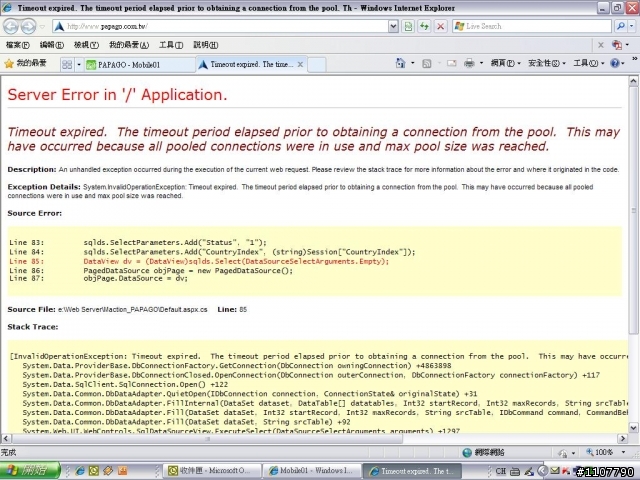Switch to 收件匣 - Microsoft Outlook taskbar button

(x=211, y=471)
